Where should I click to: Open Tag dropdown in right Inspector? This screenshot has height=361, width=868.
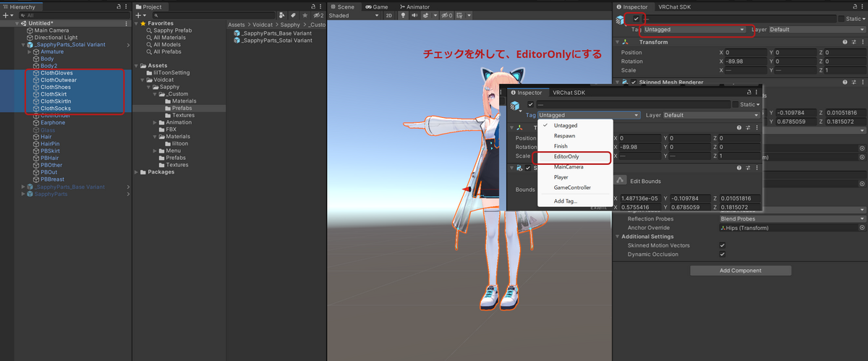point(694,30)
